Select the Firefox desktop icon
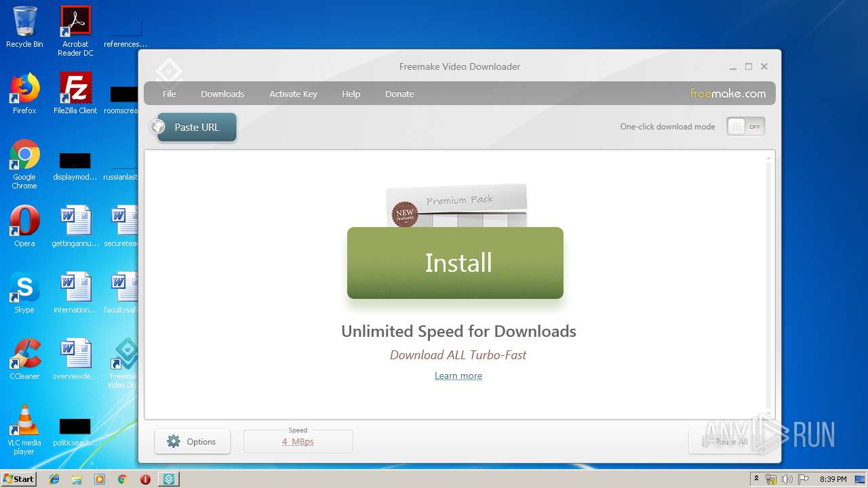 (24, 94)
